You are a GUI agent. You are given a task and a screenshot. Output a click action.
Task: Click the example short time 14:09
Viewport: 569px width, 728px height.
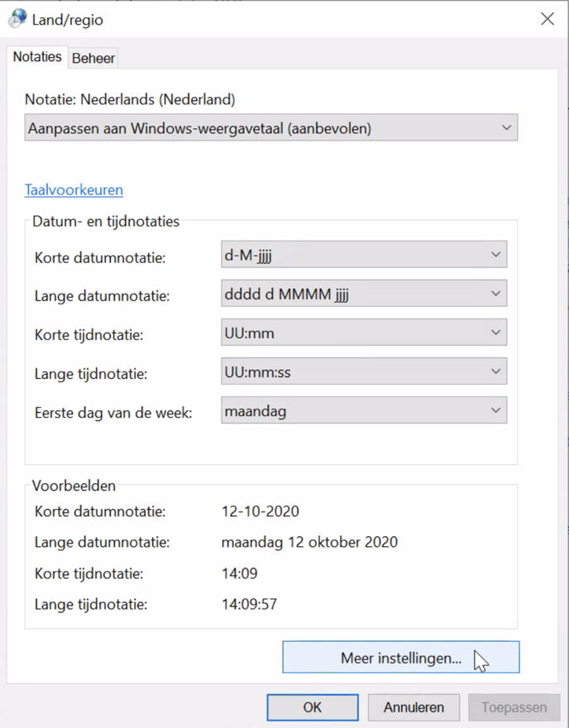tap(239, 573)
